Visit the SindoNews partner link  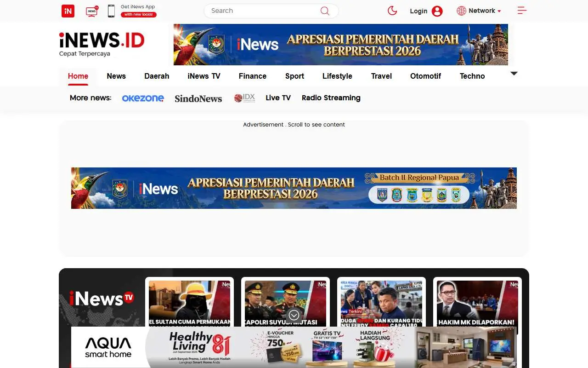(198, 98)
